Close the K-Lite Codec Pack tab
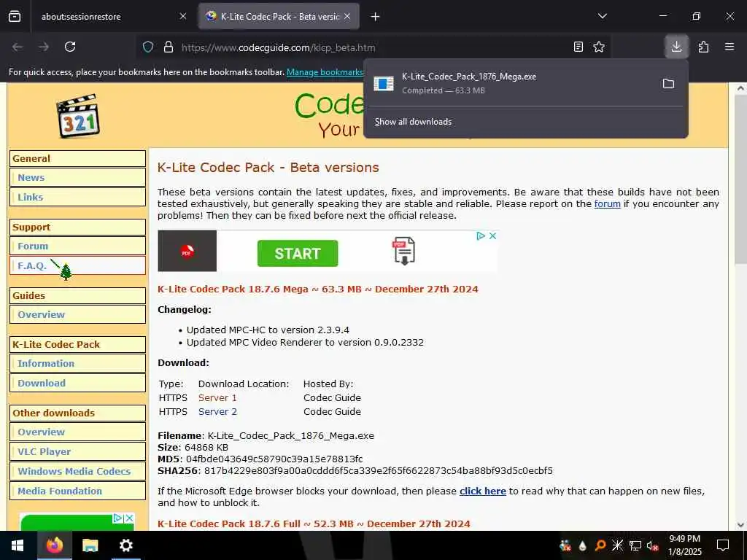747x560 pixels. [347, 16]
